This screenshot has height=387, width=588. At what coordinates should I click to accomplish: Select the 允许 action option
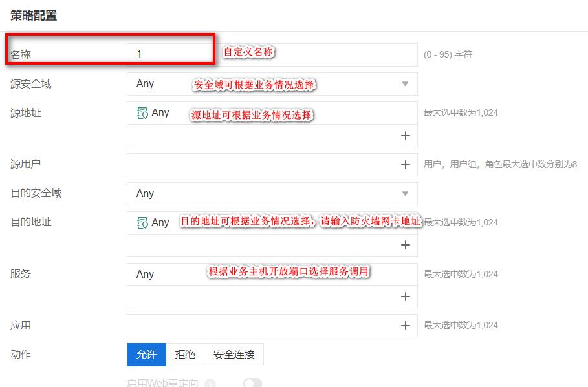click(x=146, y=355)
